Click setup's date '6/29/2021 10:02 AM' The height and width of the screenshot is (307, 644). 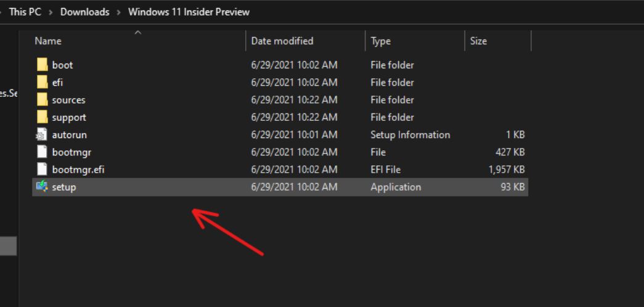pos(294,187)
